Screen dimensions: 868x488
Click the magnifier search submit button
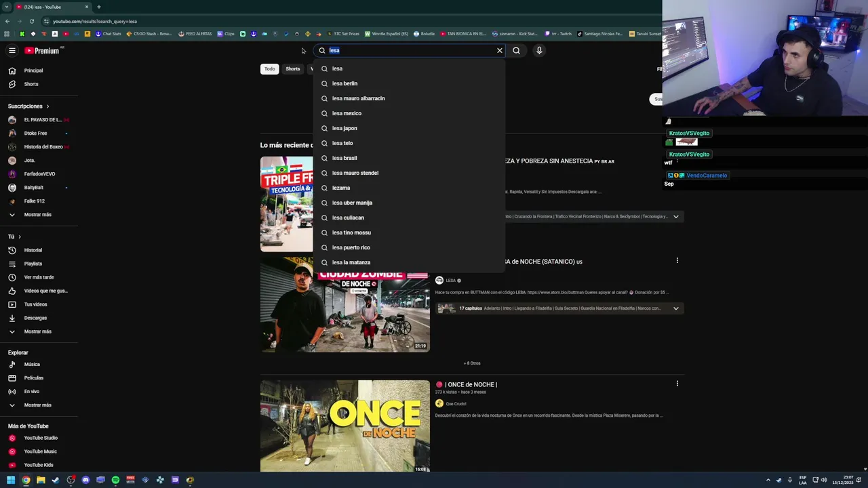pyautogui.click(x=516, y=50)
